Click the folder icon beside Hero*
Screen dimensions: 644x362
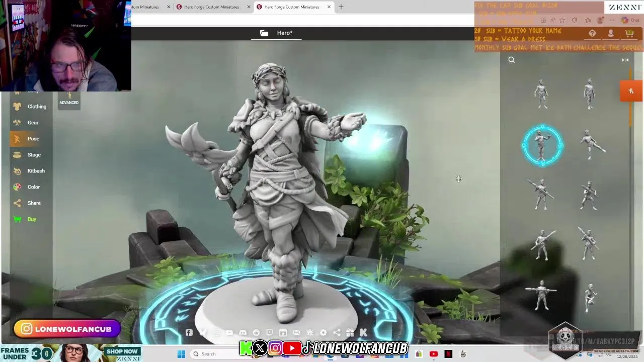tap(264, 33)
